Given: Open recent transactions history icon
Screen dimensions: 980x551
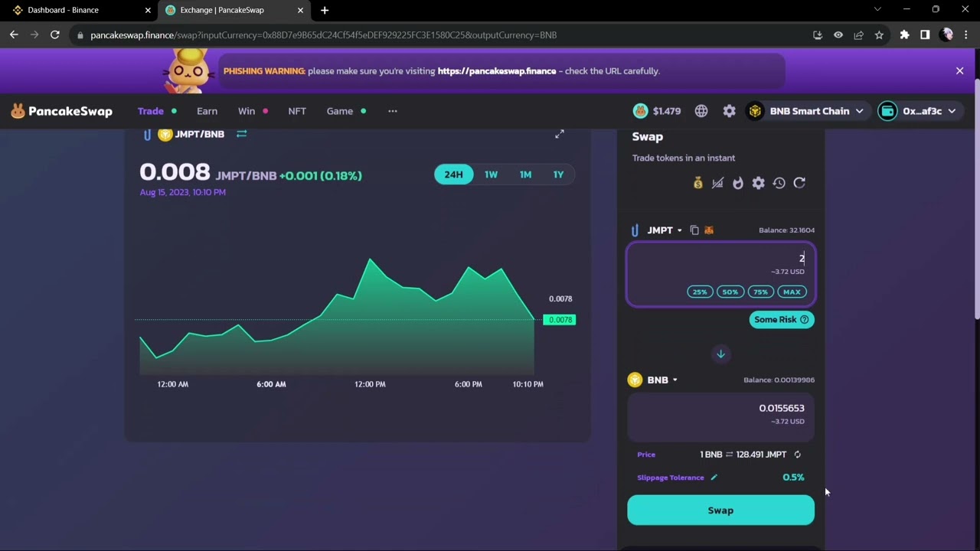Looking at the screenshot, I should pyautogui.click(x=779, y=183).
